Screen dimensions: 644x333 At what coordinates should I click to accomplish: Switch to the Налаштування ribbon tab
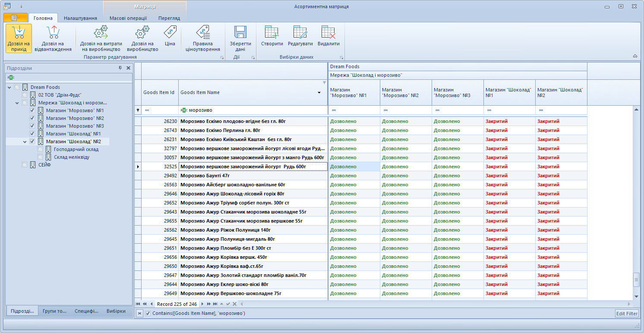(80, 18)
